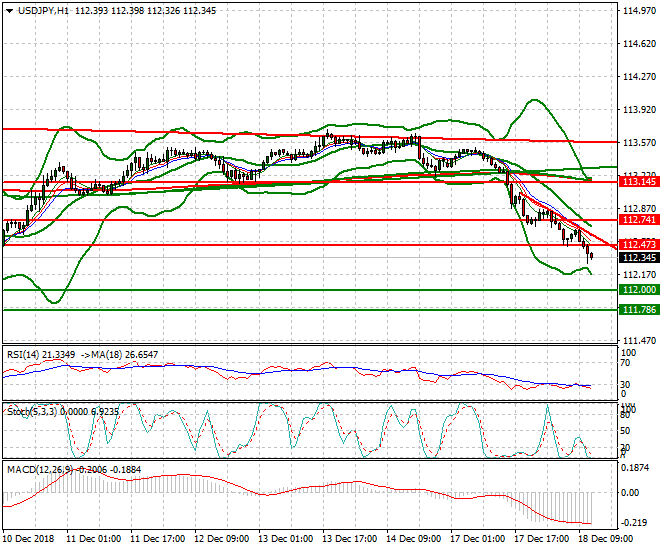Select the 111.786 green support label
This screenshot has height=550, width=660.
point(639,310)
